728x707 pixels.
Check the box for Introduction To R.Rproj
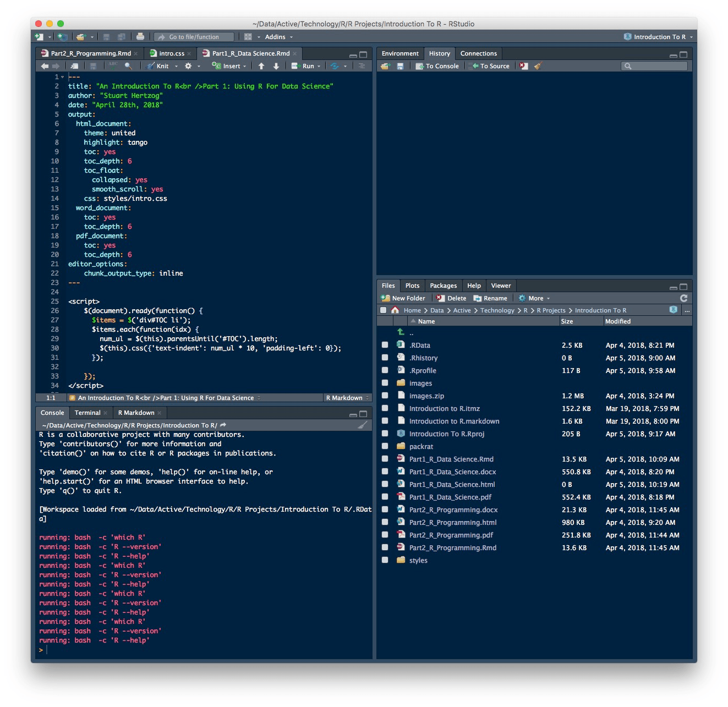(385, 434)
